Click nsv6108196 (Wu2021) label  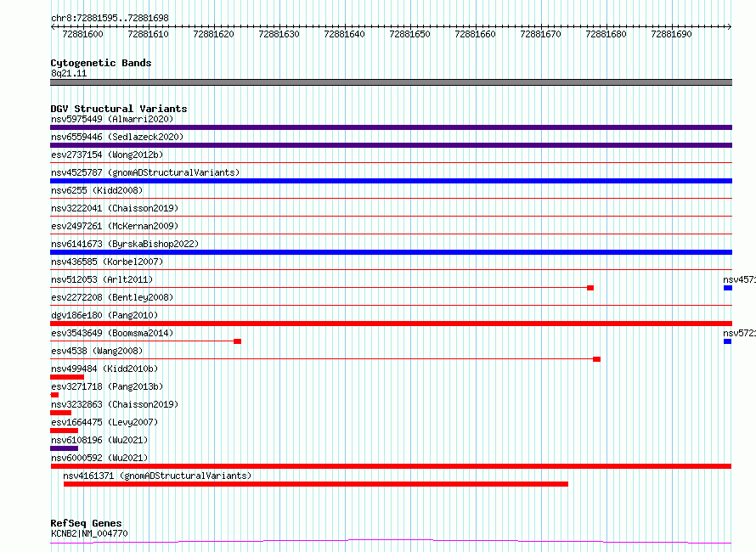pos(99,440)
